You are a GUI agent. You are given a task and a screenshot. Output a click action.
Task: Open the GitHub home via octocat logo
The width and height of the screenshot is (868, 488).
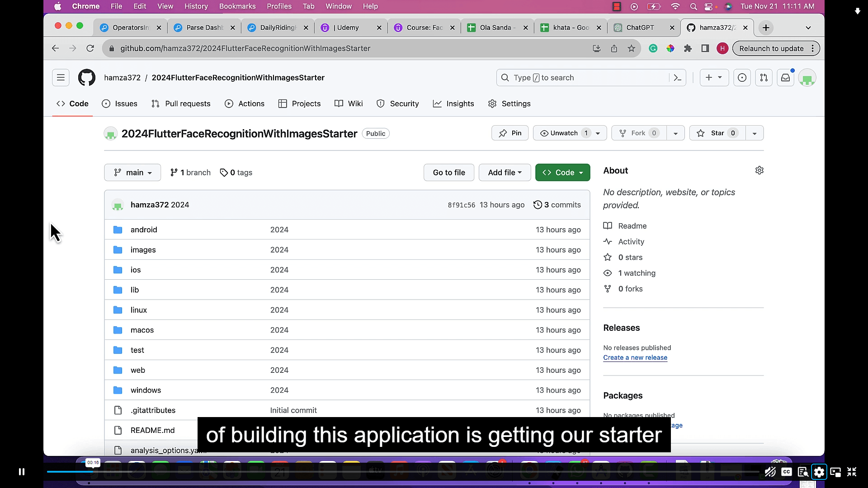pyautogui.click(x=86, y=77)
